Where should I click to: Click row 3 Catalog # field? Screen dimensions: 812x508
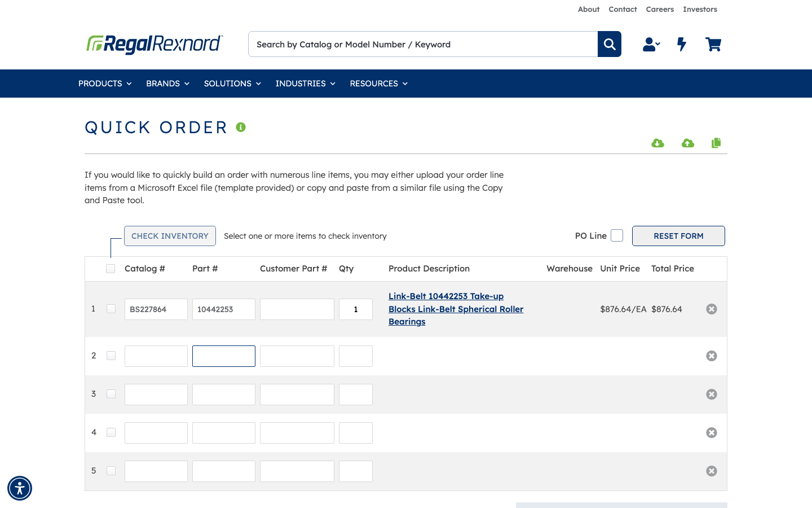156,395
